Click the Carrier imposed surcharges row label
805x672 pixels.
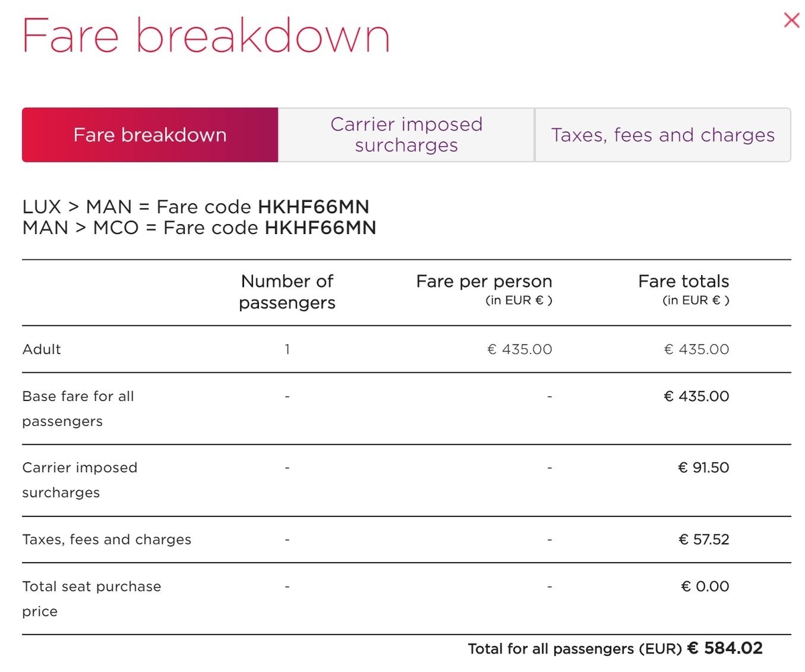pos(79,480)
